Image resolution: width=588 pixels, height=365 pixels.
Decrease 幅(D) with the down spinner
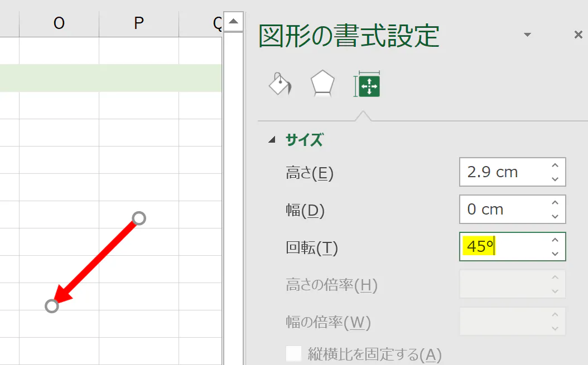click(555, 216)
